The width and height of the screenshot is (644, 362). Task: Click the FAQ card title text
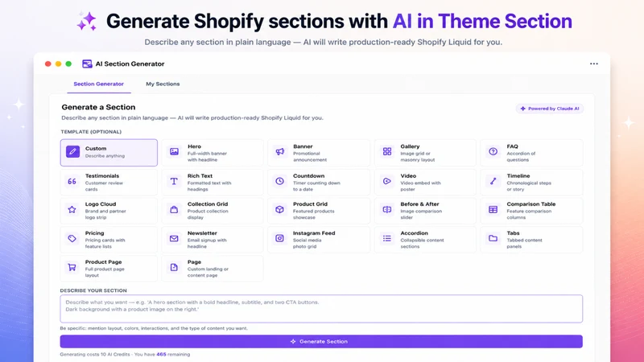click(x=512, y=146)
